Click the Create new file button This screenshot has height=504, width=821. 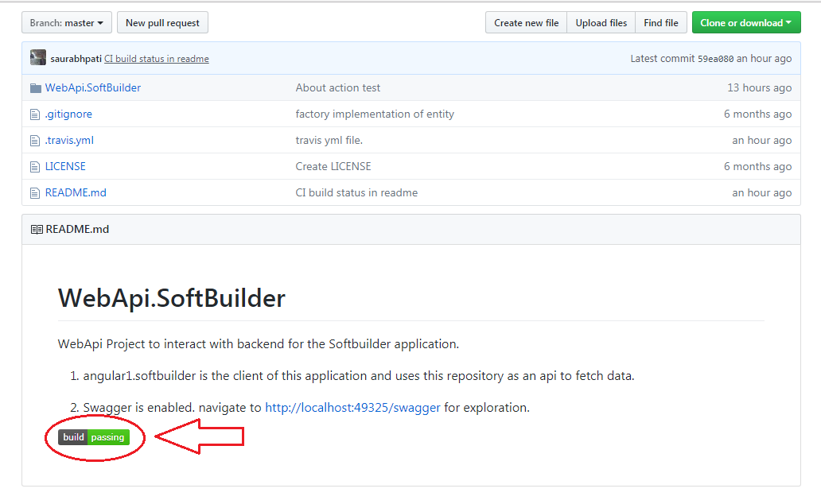(x=526, y=23)
